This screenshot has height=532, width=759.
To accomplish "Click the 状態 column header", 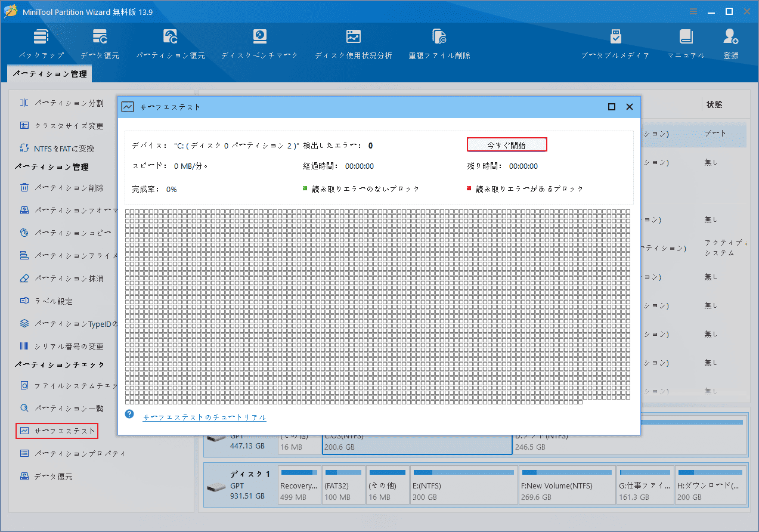I will tap(714, 104).
